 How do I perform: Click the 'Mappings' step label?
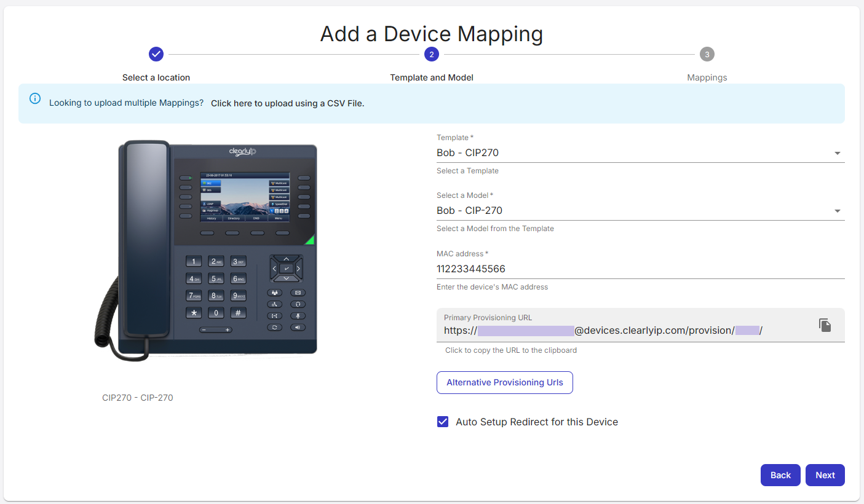coord(707,77)
